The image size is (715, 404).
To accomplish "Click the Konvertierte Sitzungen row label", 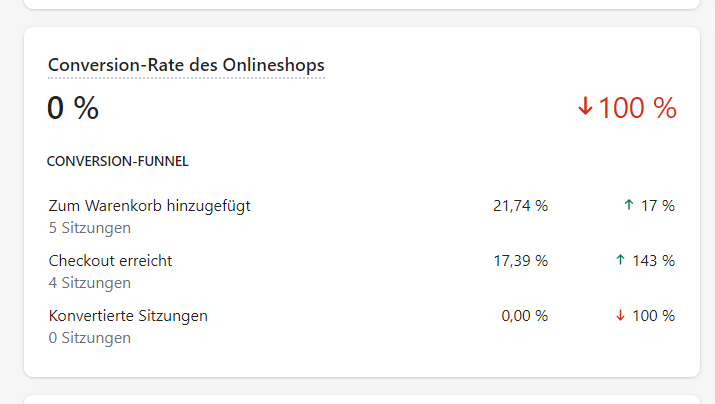I will tap(128, 316).
